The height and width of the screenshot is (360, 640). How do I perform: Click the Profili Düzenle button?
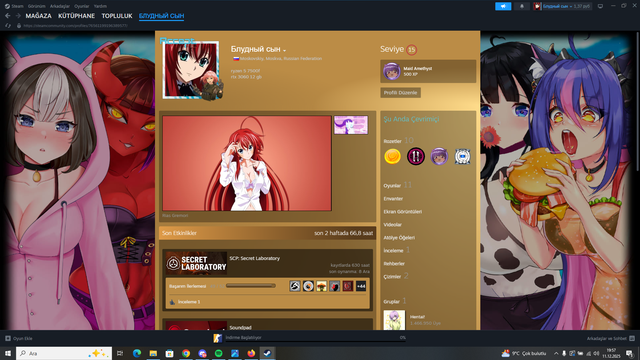tap(400, 93)
